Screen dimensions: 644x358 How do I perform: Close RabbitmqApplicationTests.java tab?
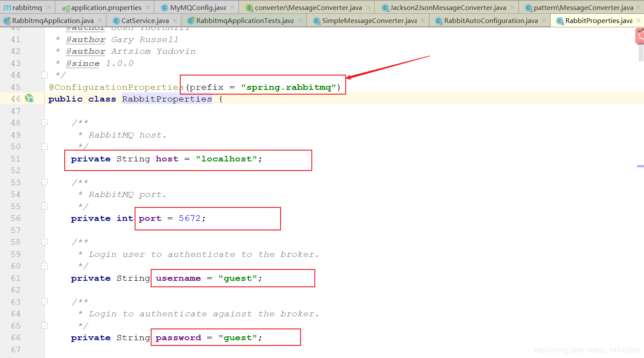tap(301, 20)
